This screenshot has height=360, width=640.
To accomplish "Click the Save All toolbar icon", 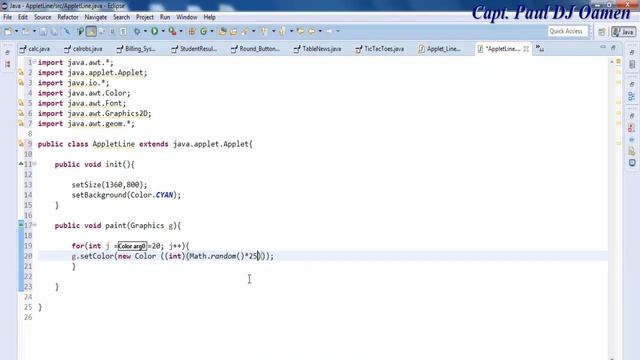I will click(53, 31).
